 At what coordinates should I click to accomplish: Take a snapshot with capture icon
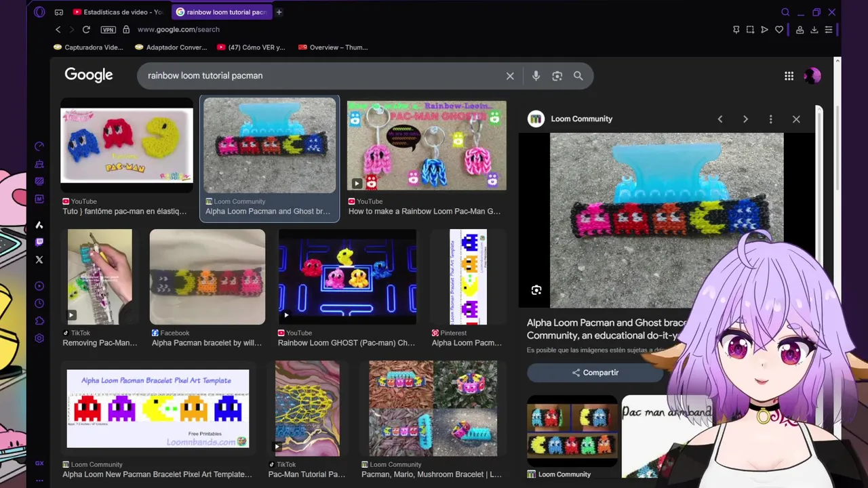(750, 30)
